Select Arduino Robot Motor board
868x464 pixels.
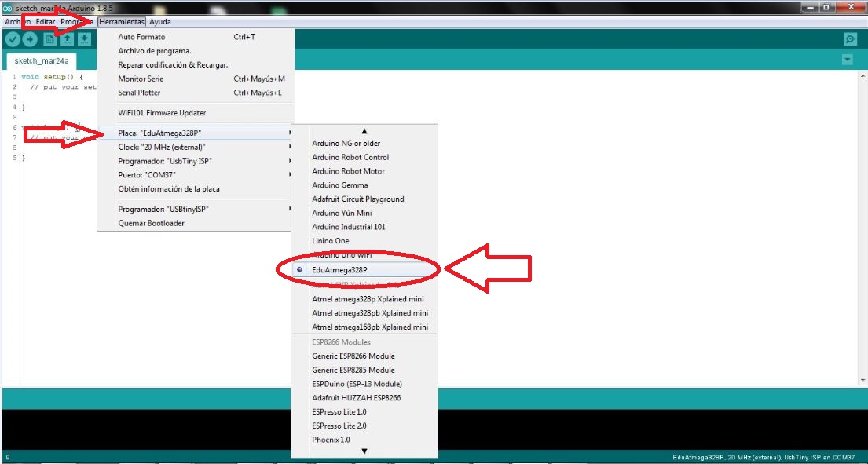click(364, 171)
